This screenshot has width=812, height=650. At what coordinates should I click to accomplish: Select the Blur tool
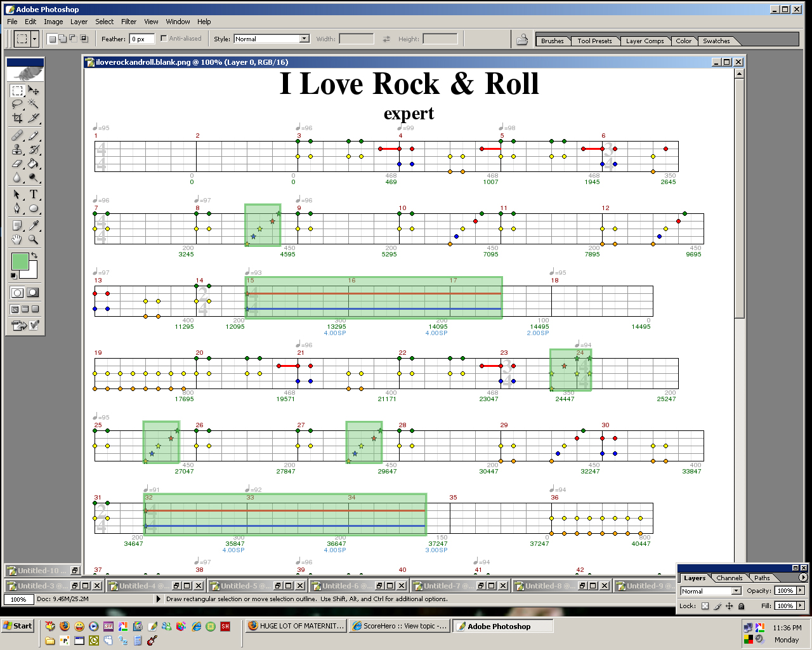click(17, 177)
